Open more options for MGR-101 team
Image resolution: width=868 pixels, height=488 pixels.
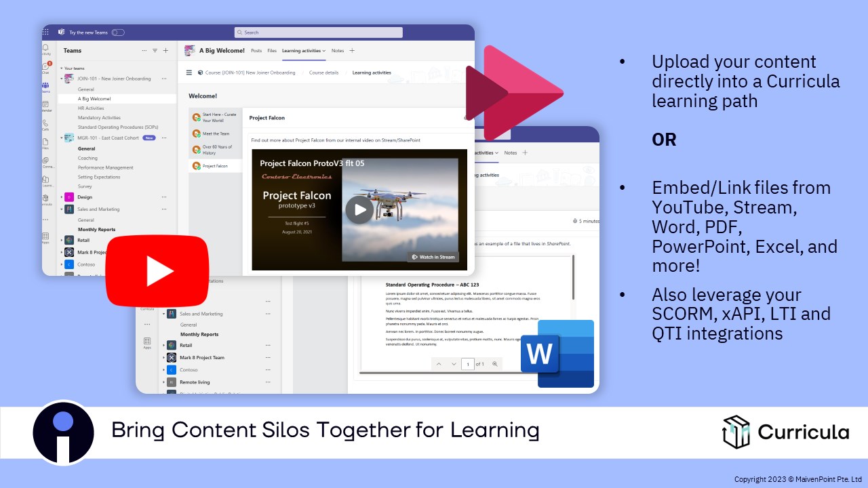164,138
